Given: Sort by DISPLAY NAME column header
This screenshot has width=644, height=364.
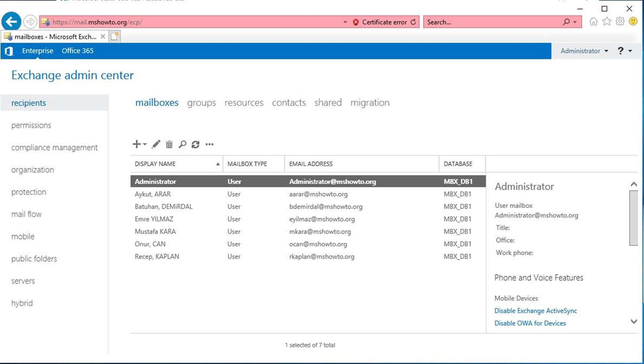Looking at the screenshot, I should pyautogui.click(x=176, y=164).
